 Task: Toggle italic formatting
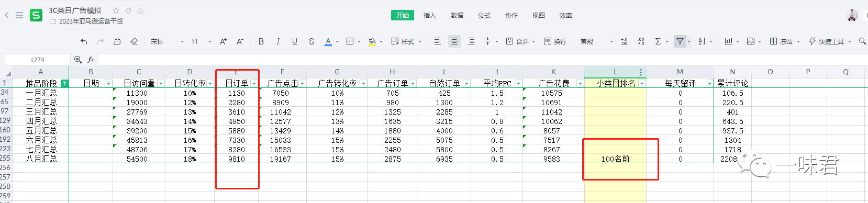coord(278,41)
